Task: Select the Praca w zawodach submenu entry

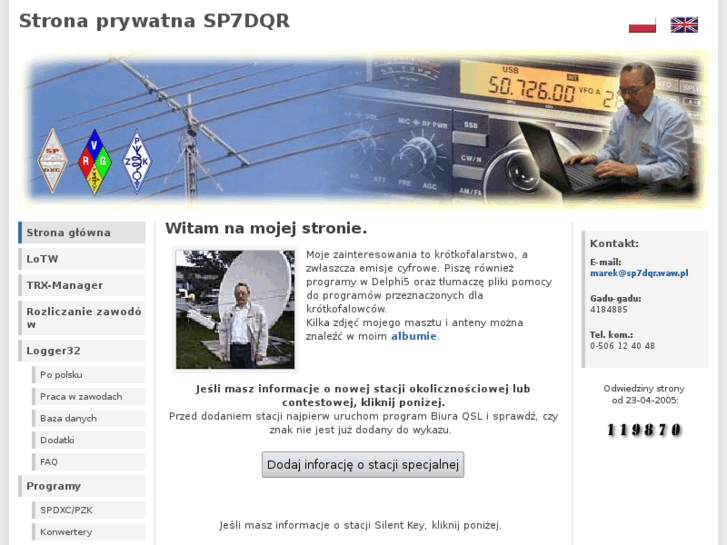Action: pos(89,396)
